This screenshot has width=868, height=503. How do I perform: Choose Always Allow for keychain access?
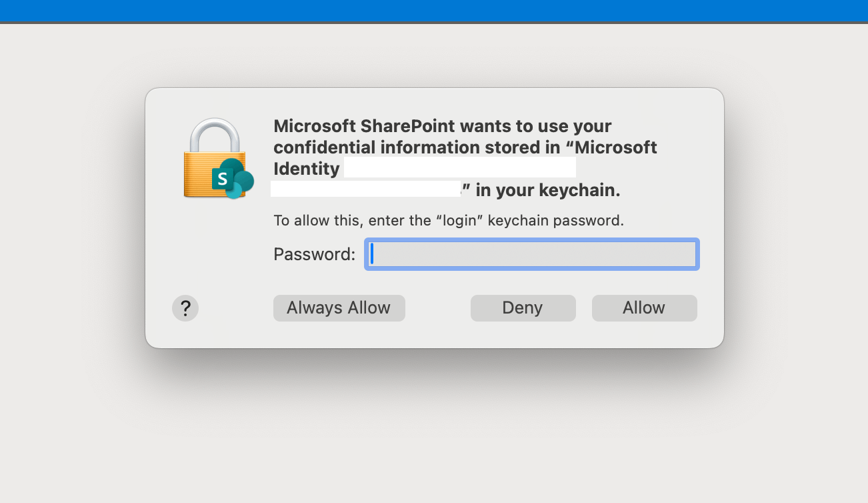(339, 308)
